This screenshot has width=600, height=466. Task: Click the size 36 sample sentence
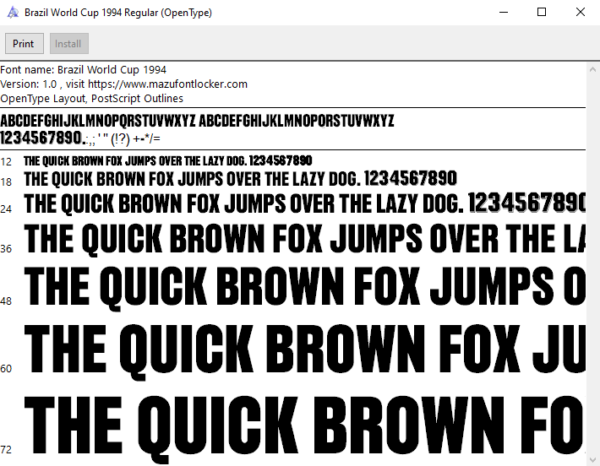[x=305, y=239]
